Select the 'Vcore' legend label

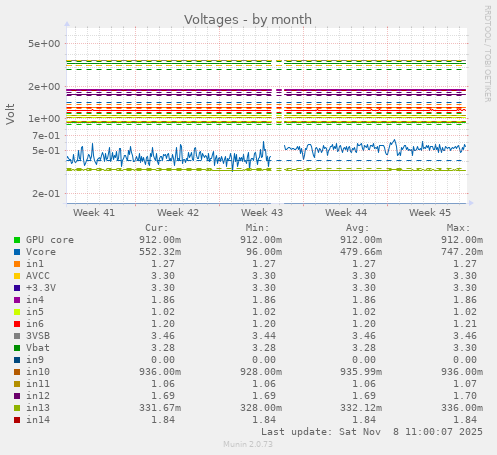click(41, 252)
